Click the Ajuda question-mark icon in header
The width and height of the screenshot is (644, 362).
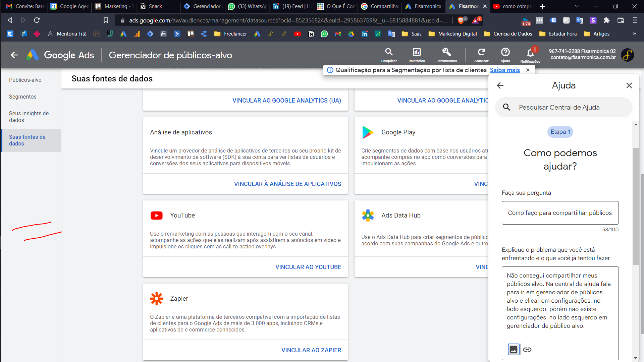pos(505,52)
